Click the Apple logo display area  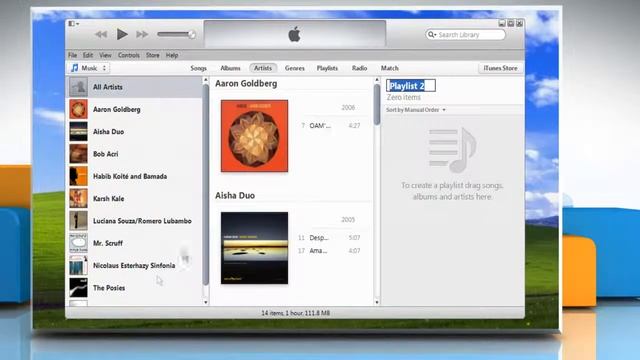[x=294, y=34]
